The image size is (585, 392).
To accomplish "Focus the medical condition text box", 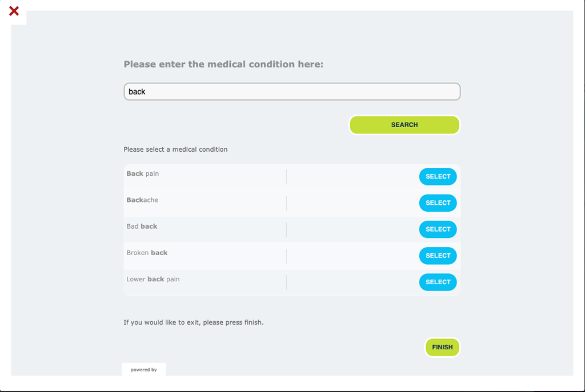I will [x=292, y=92].
